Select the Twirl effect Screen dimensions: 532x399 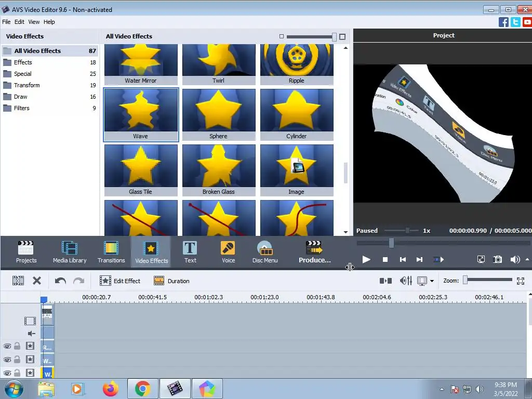(x=219, y=64)
